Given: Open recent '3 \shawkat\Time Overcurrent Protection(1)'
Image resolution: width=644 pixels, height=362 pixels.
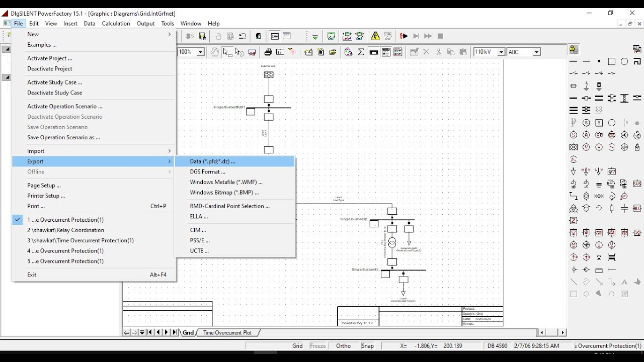Looking at the screenshot, I should 94,240.
